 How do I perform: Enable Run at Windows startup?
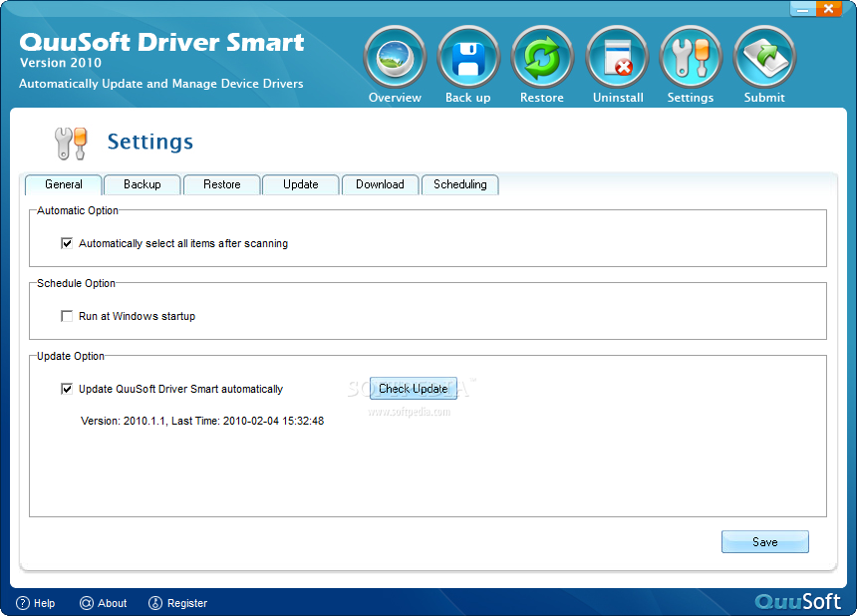[67, 316]
